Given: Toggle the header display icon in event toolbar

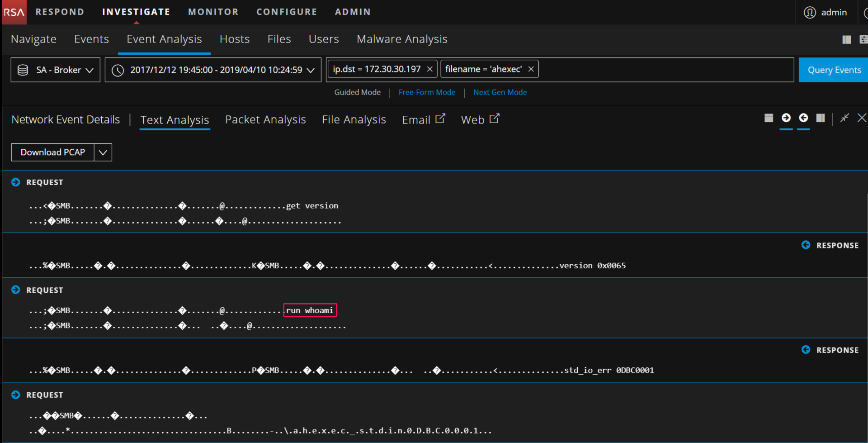Looking at the screenshot, I should tap(769, 118).
